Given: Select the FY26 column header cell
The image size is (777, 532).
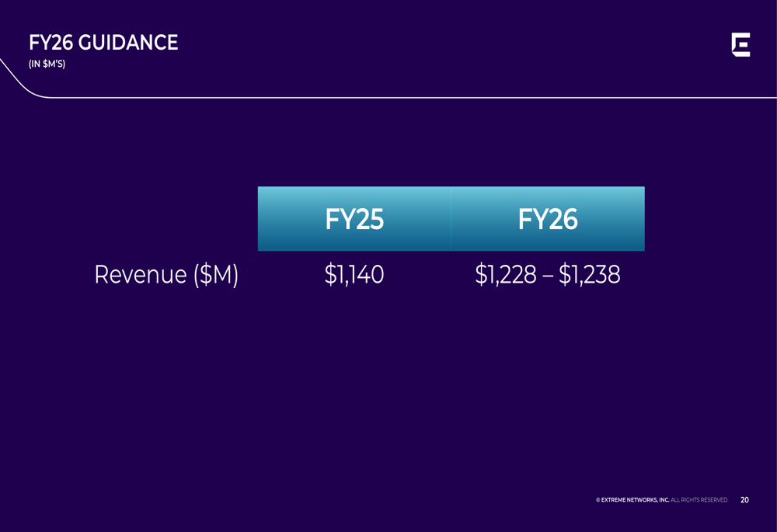Looking at the screenshot, I should (548, 218).
